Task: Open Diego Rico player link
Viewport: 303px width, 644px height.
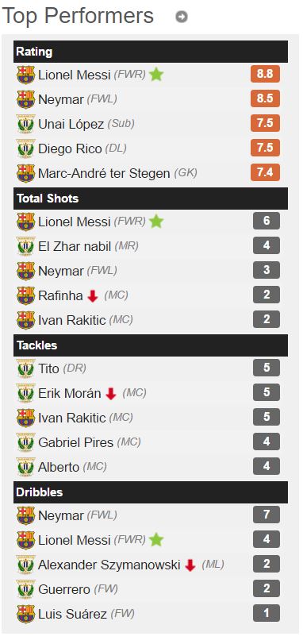Action: (70, 148)
